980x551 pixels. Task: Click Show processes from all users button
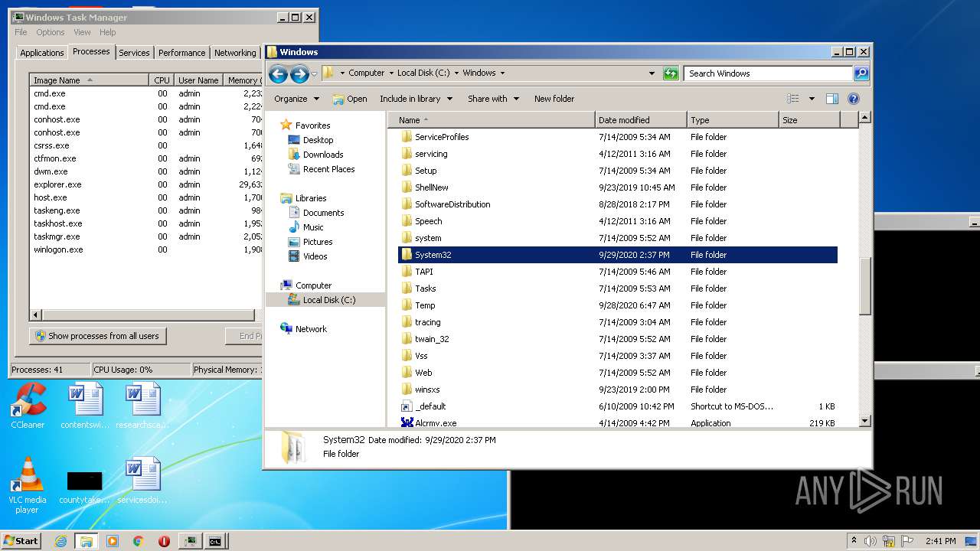[97, 336]
